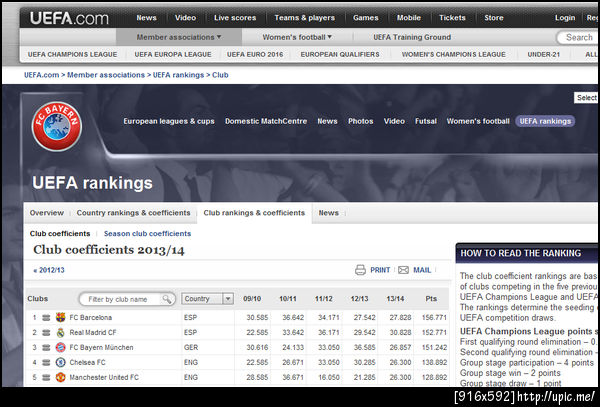Open European leagues & cups

(x=169, y=121)
